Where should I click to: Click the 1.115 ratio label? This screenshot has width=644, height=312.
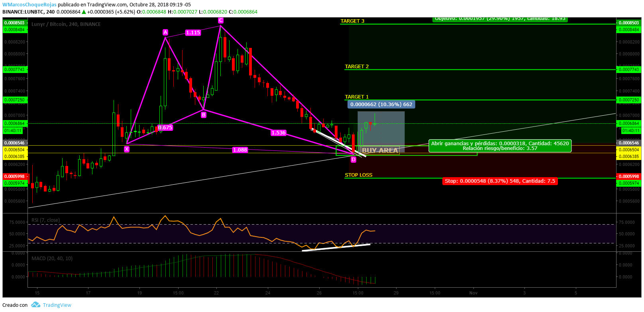tap(193, 33)
